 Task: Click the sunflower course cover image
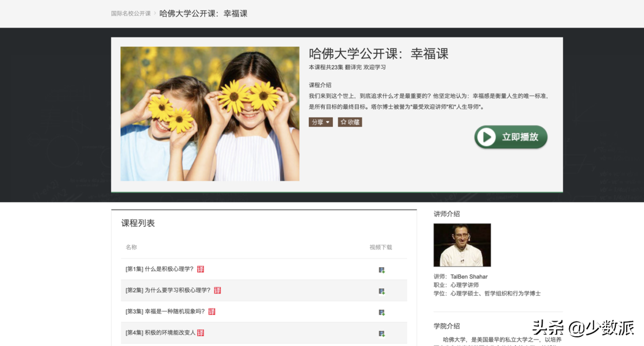click(x=210, y=113)
